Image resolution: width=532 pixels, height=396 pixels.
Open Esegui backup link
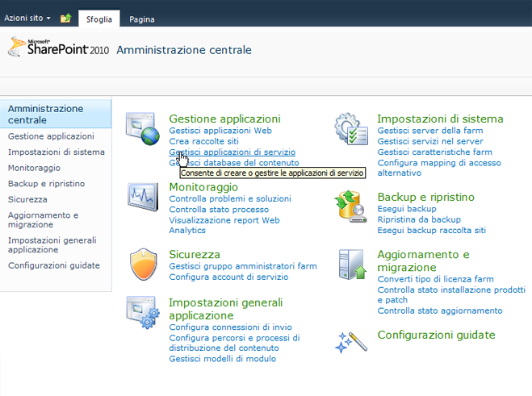click(407, 209)
